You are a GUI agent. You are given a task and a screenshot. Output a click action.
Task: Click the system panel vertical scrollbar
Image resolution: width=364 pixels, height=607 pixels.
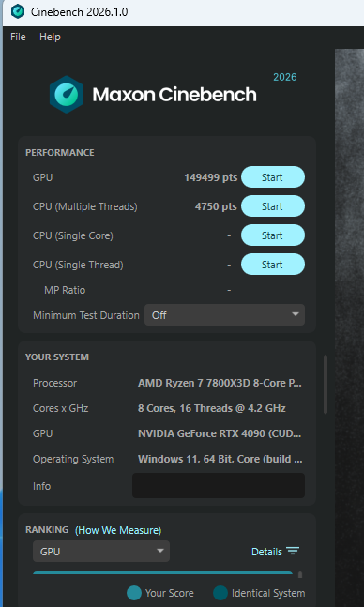click(x=326, y=384)
